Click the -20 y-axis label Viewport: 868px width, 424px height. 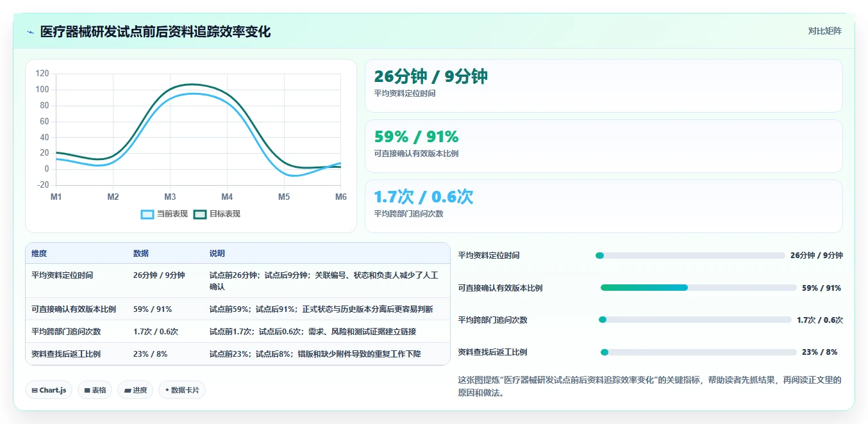click(x=42, y=185)
